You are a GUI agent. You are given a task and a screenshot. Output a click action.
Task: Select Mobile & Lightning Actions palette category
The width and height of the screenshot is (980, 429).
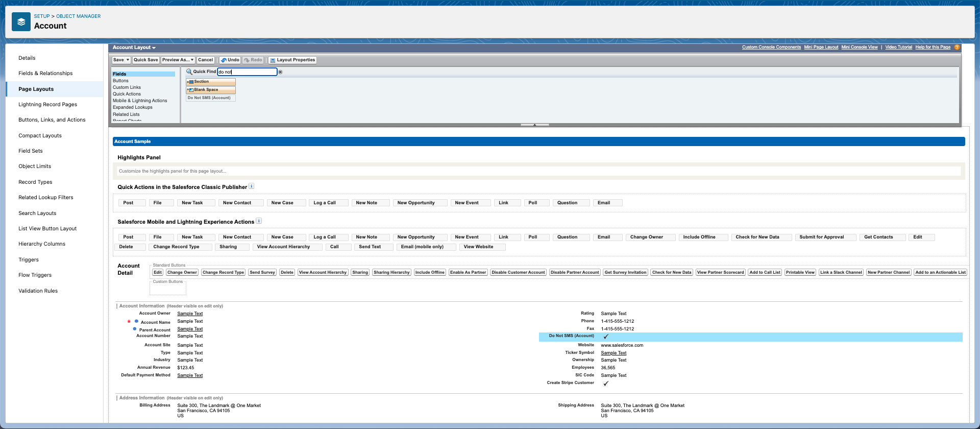click(140, 101)
